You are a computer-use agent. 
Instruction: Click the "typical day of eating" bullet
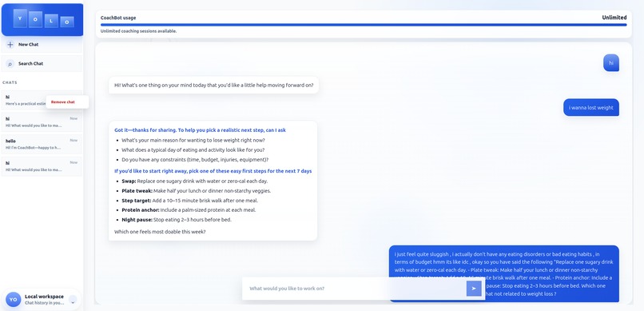pyautogui.click(x=193, y=150)
